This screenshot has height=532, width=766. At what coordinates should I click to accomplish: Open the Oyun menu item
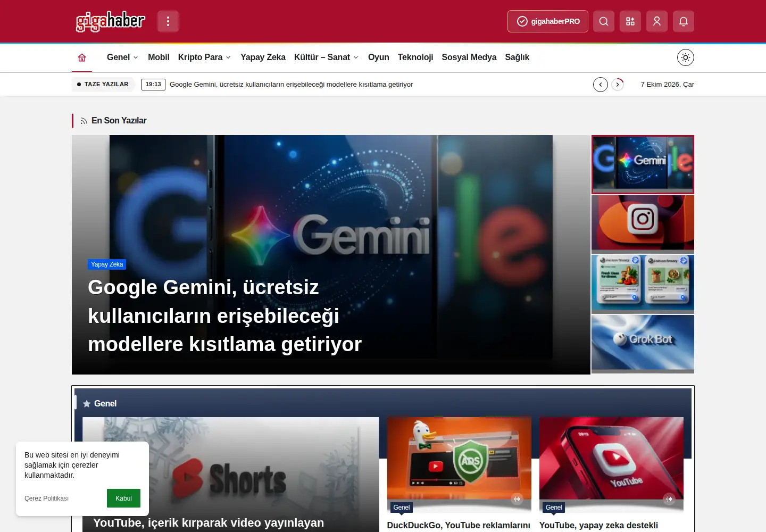click(x=379, y=57)
